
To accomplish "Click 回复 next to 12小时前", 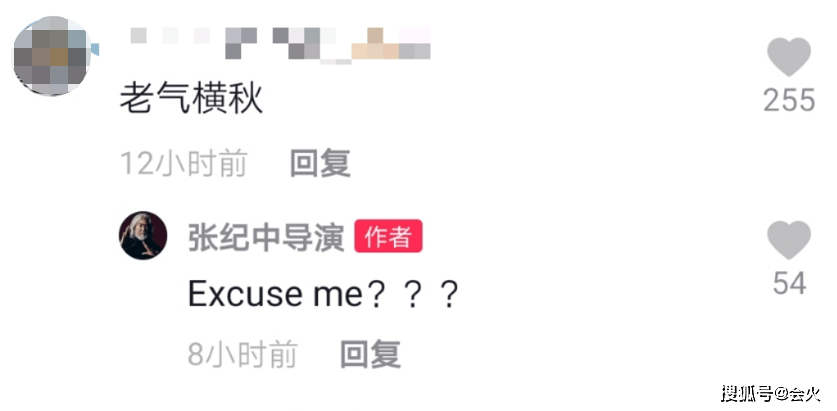I will pos(320,163).
